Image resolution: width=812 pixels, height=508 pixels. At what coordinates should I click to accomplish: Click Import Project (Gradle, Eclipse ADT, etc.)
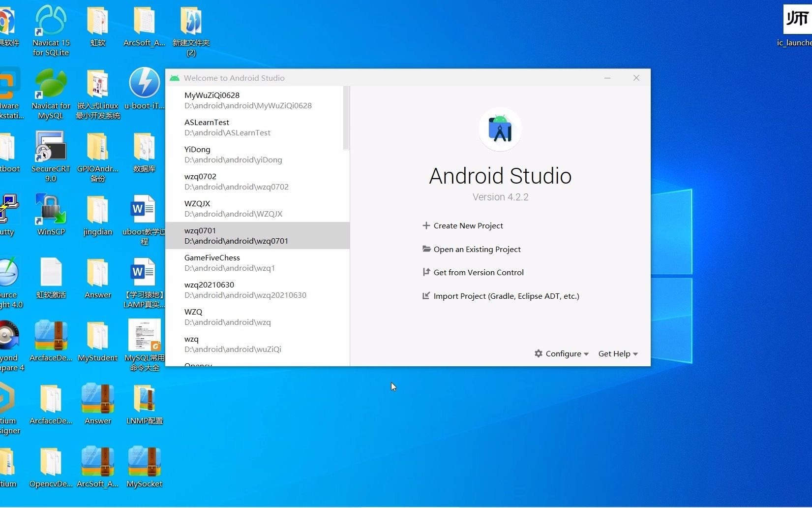501,296
